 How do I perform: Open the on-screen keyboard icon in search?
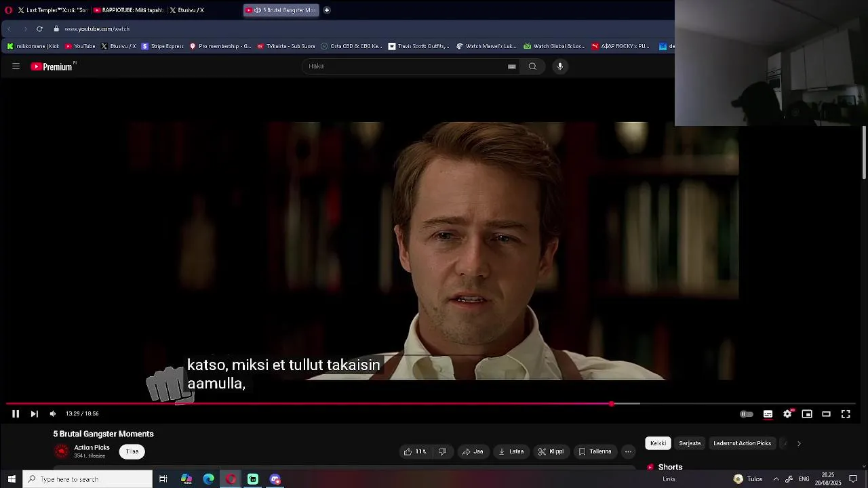point(512,66)
